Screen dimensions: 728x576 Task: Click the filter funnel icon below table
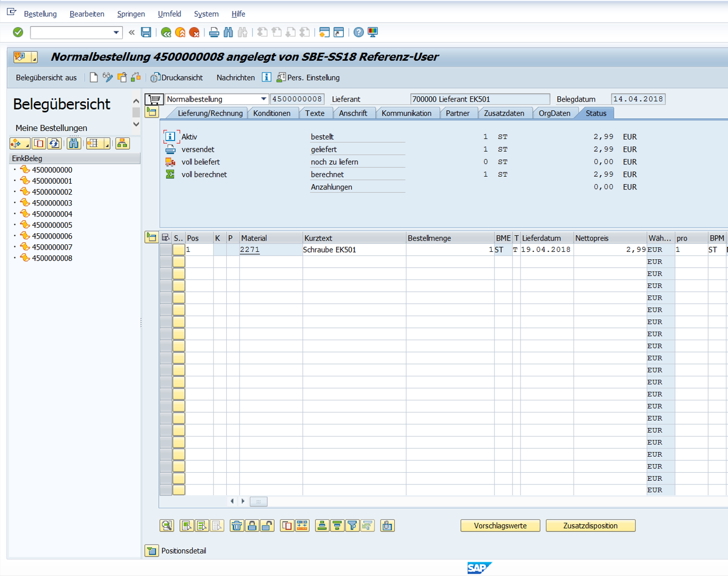pos(352,526)
